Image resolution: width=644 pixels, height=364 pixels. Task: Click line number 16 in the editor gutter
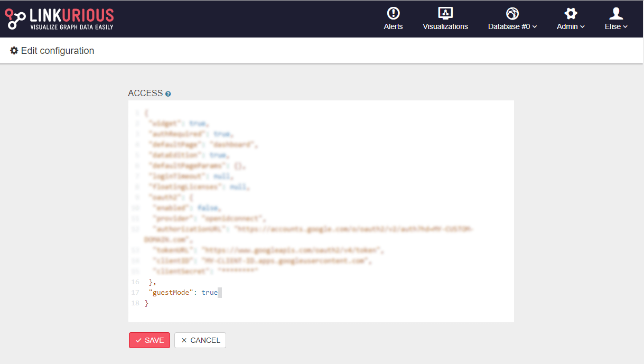(x=135, y=282)
